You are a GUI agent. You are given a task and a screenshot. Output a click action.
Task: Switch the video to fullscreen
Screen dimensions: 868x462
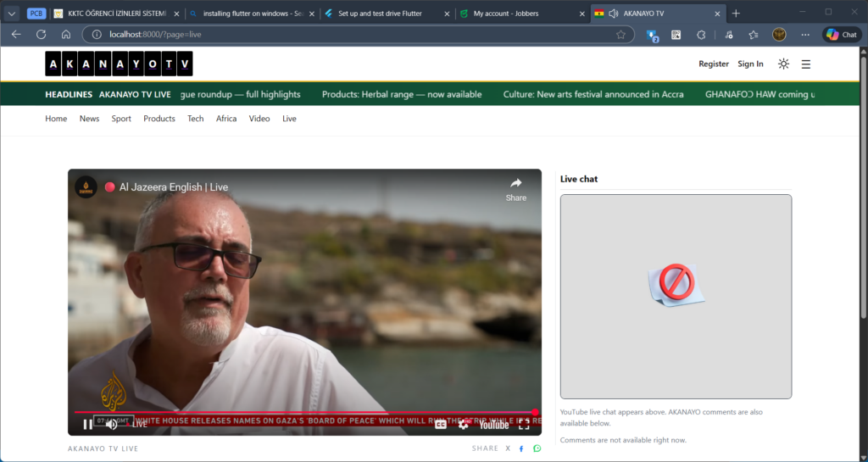pos(524,425)
